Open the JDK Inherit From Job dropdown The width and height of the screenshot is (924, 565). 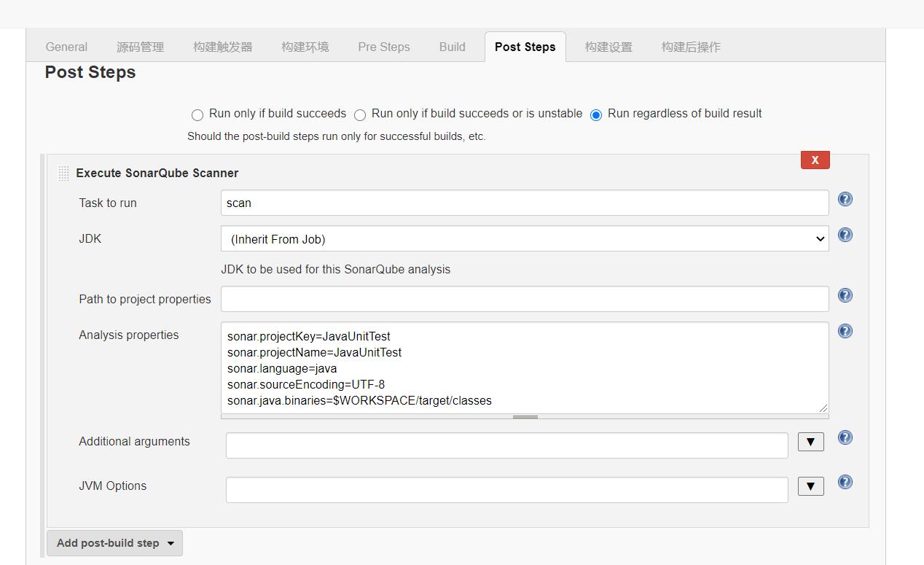coord(525,238)
